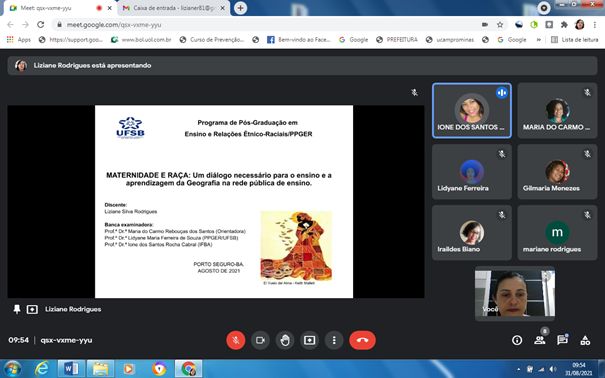Unmute microphone in Meet controls
Viewport: 605px width, 378px height.
pos(235,340)
